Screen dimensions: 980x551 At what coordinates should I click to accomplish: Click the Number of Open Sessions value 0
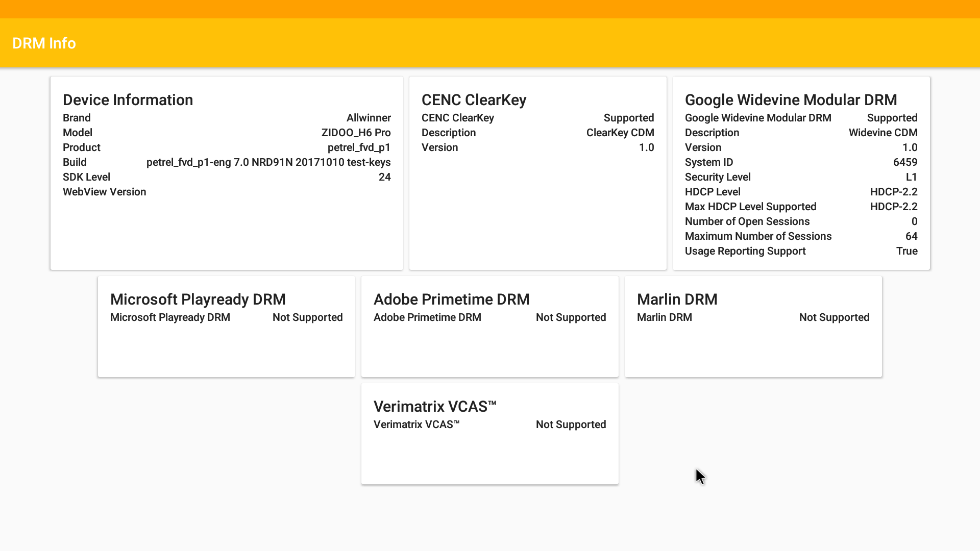point(914,221)
